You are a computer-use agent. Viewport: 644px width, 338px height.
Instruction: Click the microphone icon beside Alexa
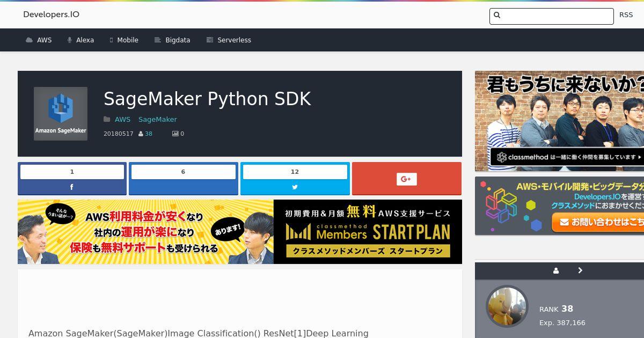(x=70, y=40)
